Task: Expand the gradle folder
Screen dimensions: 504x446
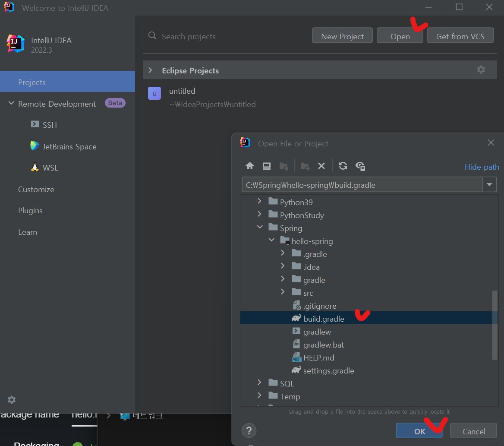Action: point(283,279)
